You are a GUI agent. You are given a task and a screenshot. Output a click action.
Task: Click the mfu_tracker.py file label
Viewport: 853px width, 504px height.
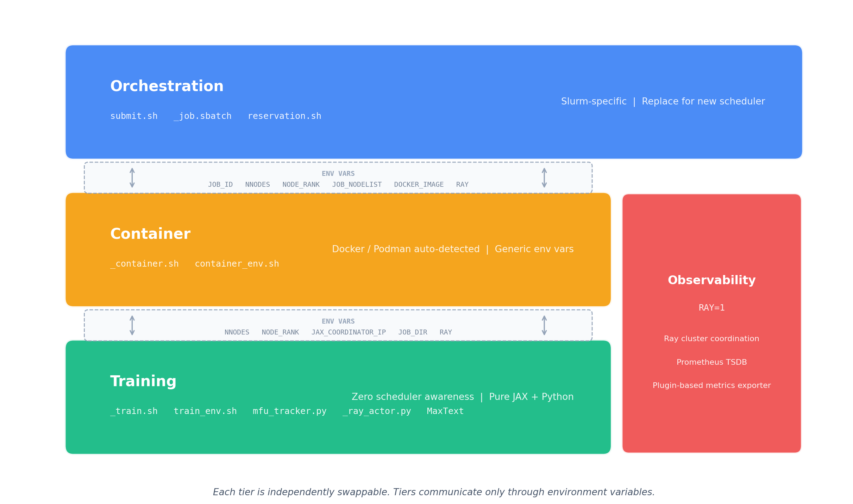point(289,411)
